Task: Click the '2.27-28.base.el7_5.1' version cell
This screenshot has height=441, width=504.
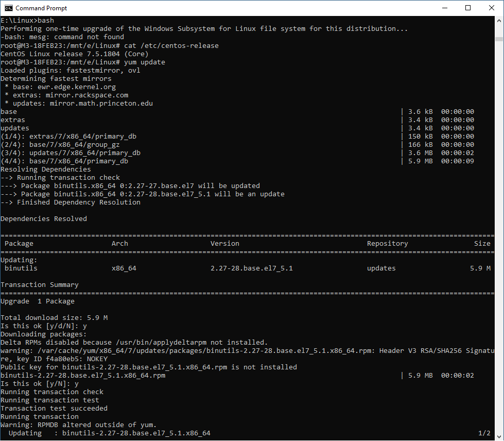Action: tap(252, 268)
